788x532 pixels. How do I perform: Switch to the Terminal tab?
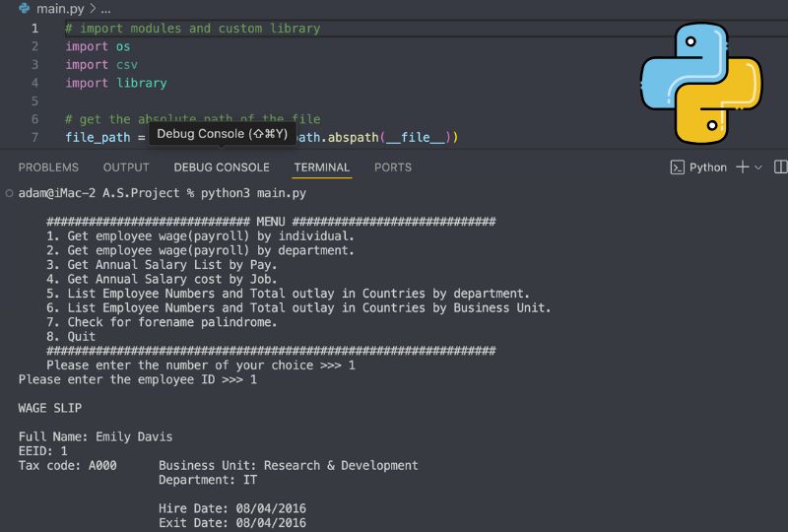point(321,167)
